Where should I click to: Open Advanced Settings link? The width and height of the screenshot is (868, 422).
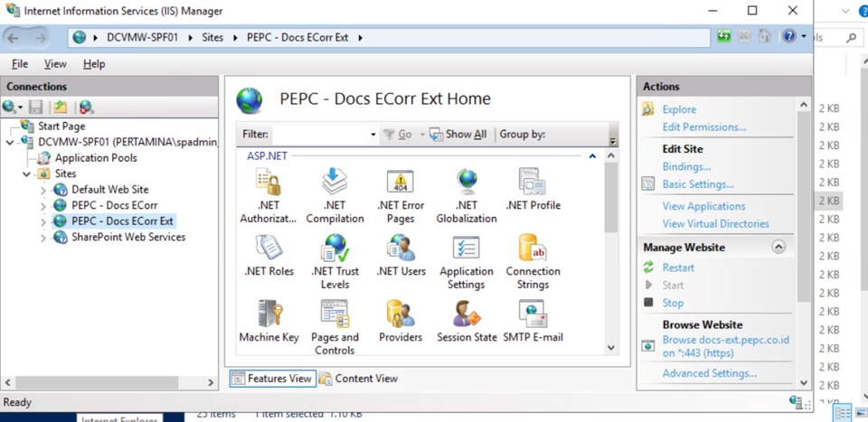tap(710, 373)
